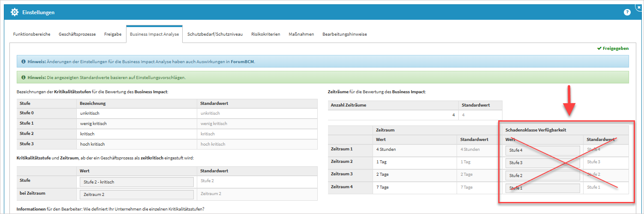
Task: Click the Einstellungen gear icon
Action: 14,12
